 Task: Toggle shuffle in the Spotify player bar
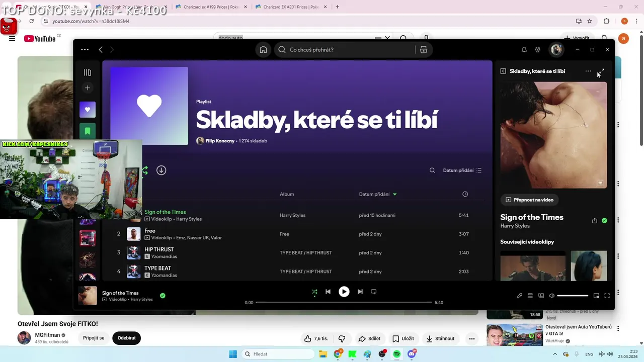(314, 292)
